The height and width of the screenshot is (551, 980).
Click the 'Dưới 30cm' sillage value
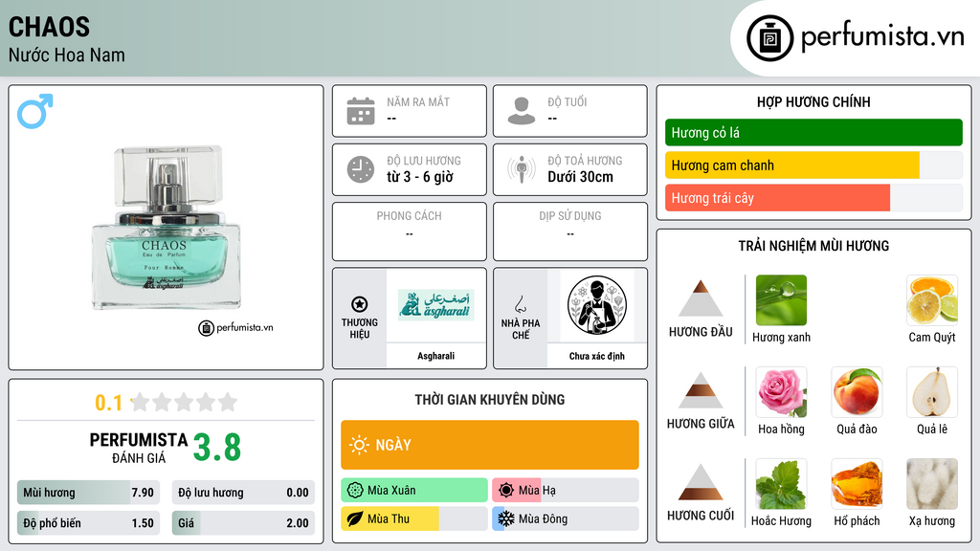581,177
